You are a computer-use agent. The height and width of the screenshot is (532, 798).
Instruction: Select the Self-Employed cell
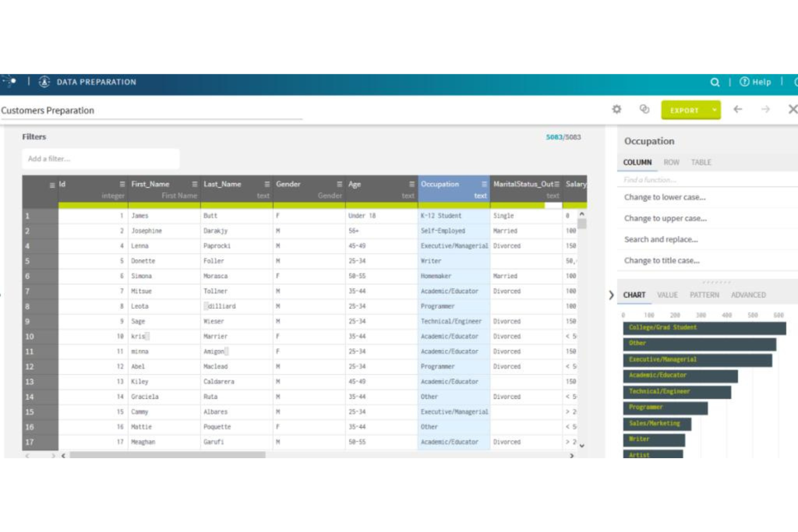(x=453, y=231)
